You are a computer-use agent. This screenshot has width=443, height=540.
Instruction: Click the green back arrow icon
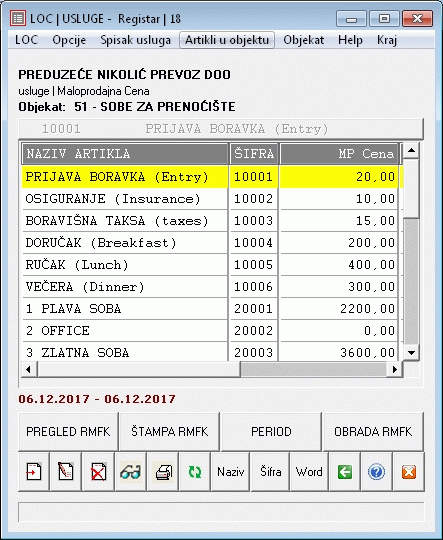pos(345,472)
